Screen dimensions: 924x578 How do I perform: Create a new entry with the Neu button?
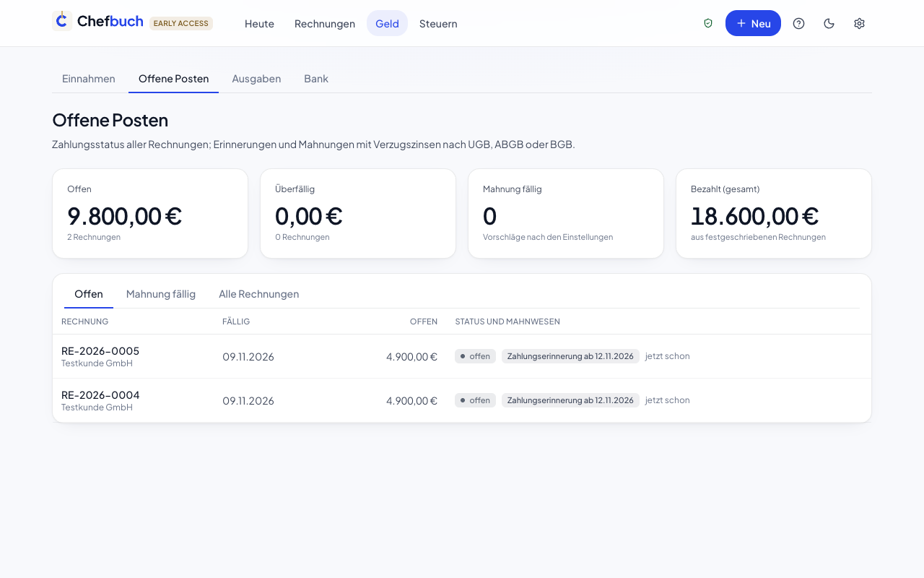(x=753, y=23)
